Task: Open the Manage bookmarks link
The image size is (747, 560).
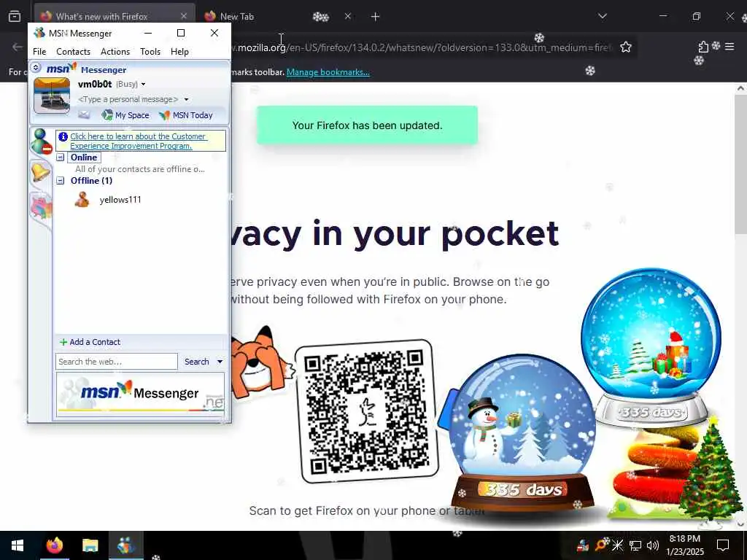Action: click(328, 72)
